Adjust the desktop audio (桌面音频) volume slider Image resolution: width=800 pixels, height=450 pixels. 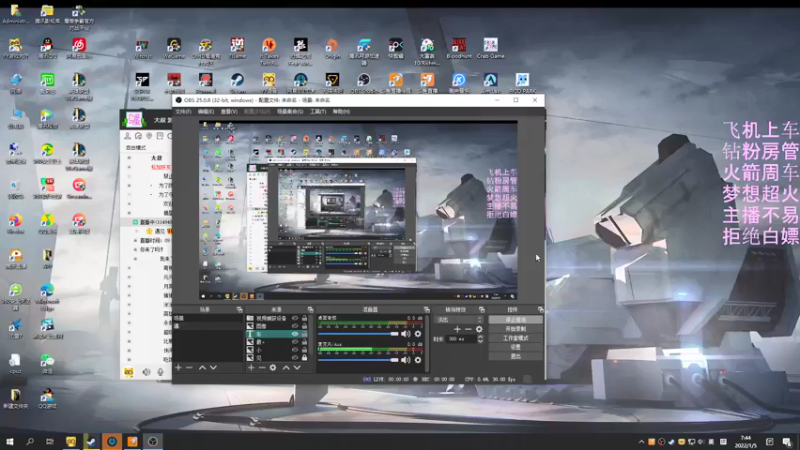pyautogui.click(x=358, y=334)
